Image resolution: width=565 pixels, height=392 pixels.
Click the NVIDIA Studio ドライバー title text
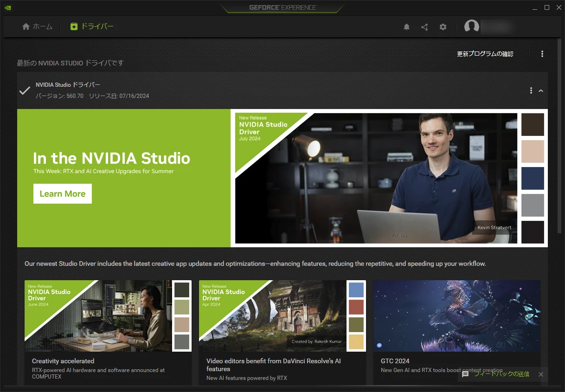point(68,85)
